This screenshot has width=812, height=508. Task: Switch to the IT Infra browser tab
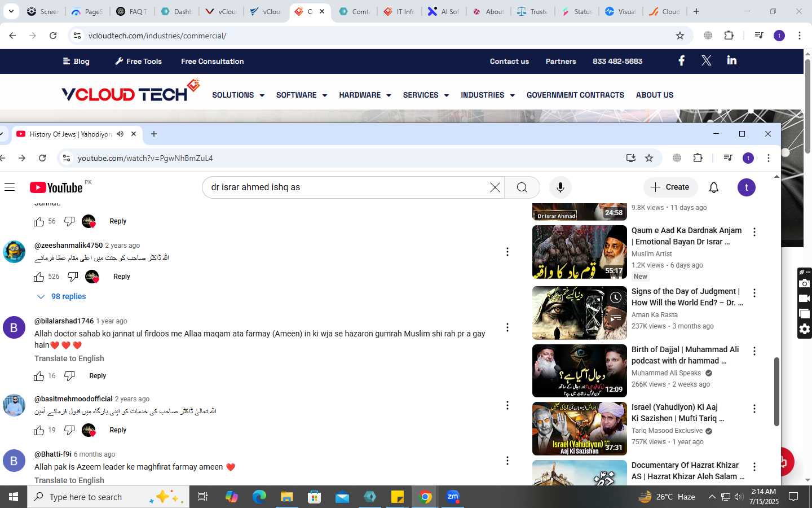coord(400,11)
